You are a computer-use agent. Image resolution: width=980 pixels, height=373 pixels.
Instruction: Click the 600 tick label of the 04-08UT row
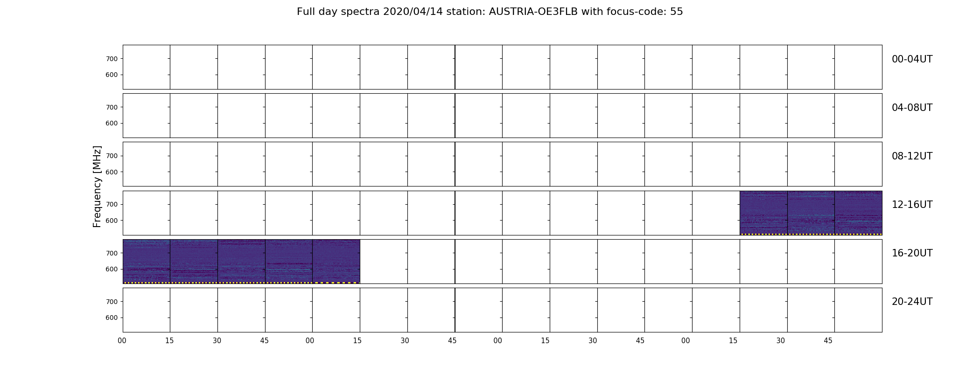(x=112, y=124)
